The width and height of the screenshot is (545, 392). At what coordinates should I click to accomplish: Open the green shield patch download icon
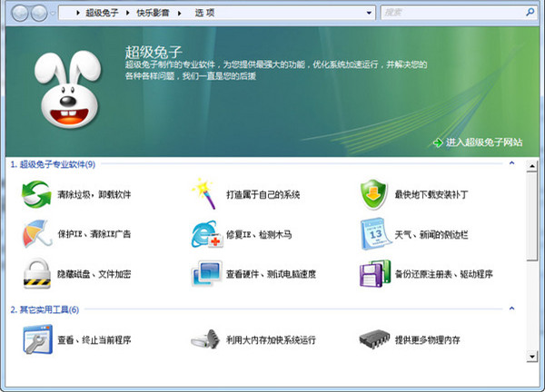click(373, 194)
